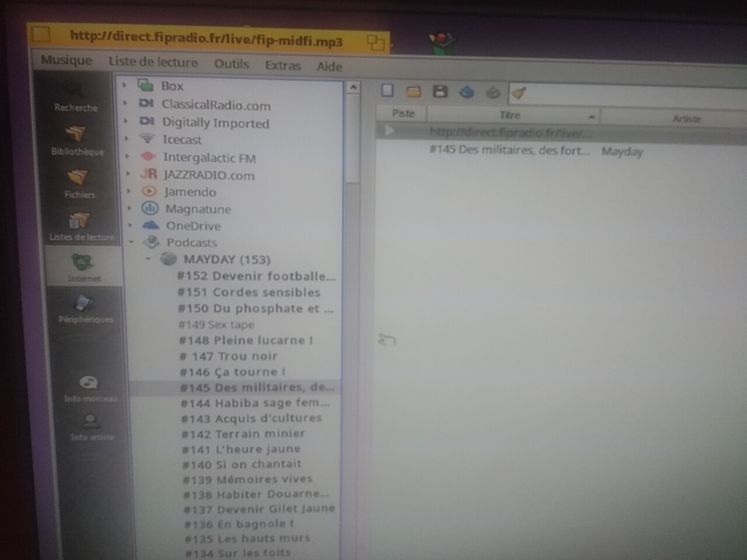
Task: Collapse the MAYDAY podcast list
Action: pos(148,259)
